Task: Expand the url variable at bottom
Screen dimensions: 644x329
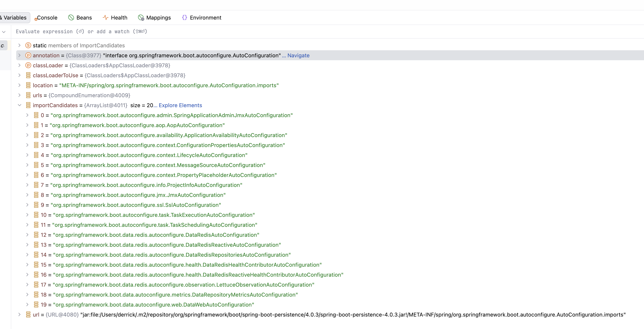Action: pos(19,315)
